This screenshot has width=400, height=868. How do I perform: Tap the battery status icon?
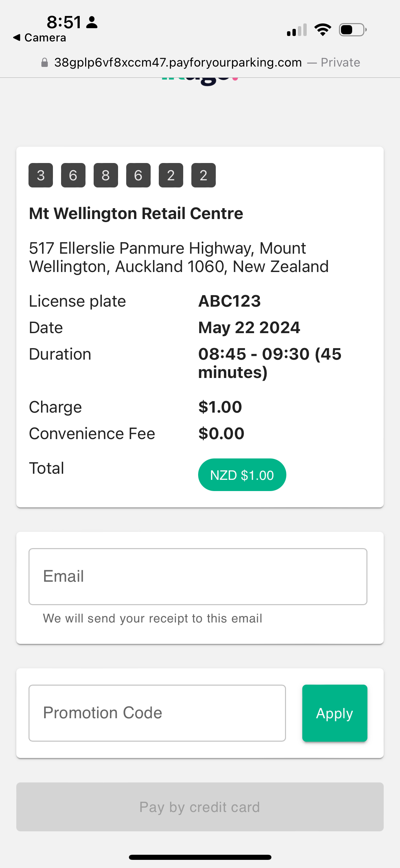click(353, 30)
